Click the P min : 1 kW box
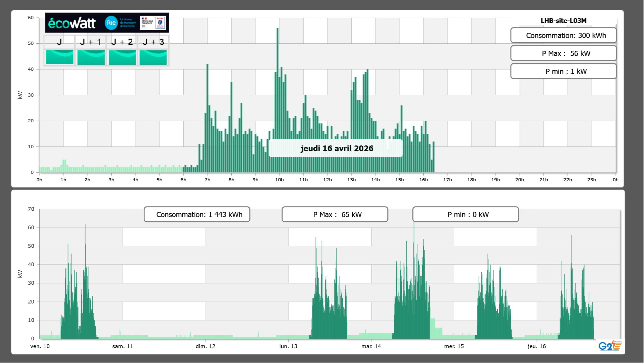The height and width of the screenshot is (363, 644). point(563,71)
